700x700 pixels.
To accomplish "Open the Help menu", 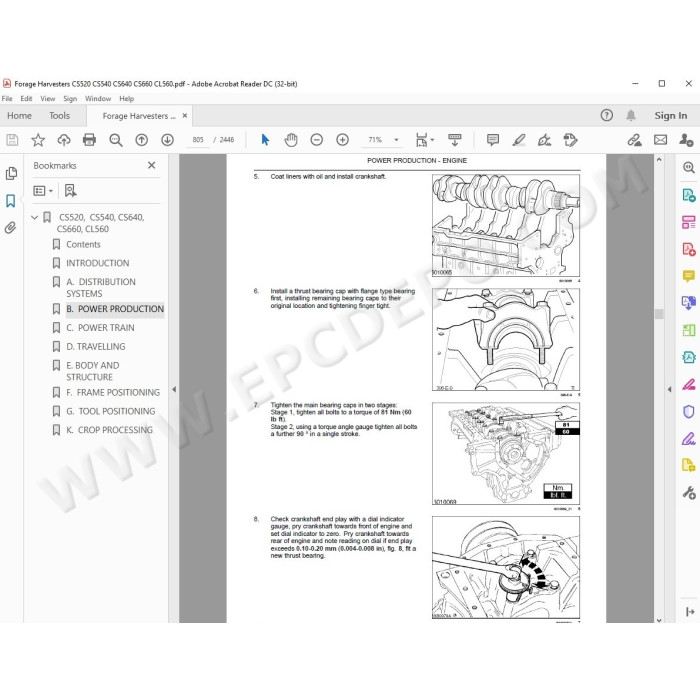I will coord(126,99).
